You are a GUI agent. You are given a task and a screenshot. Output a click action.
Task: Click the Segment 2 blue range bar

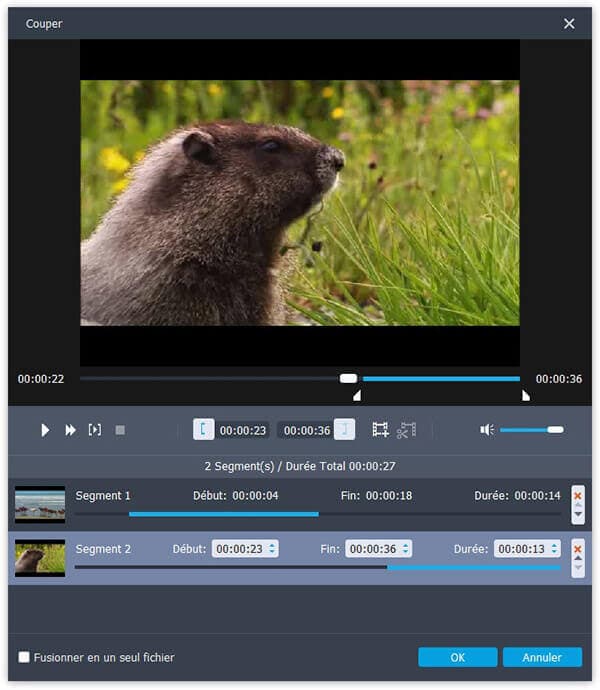pos(474,568)
